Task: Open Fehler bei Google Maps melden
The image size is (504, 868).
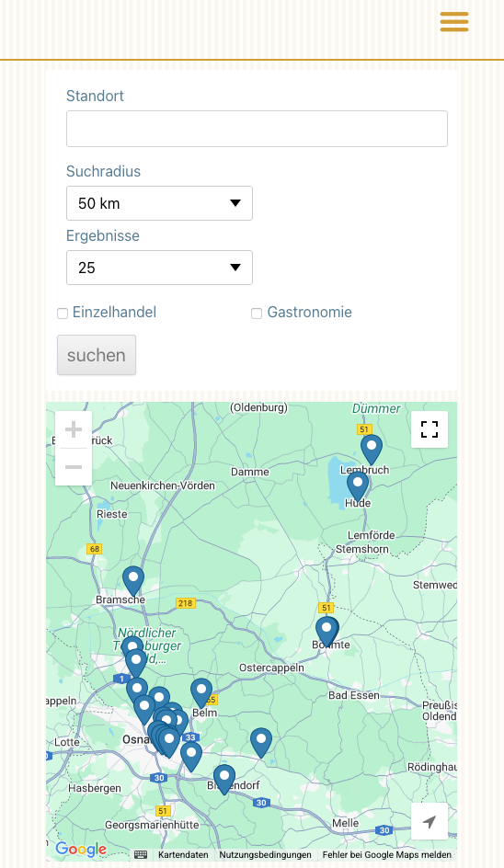Action: 387,855
